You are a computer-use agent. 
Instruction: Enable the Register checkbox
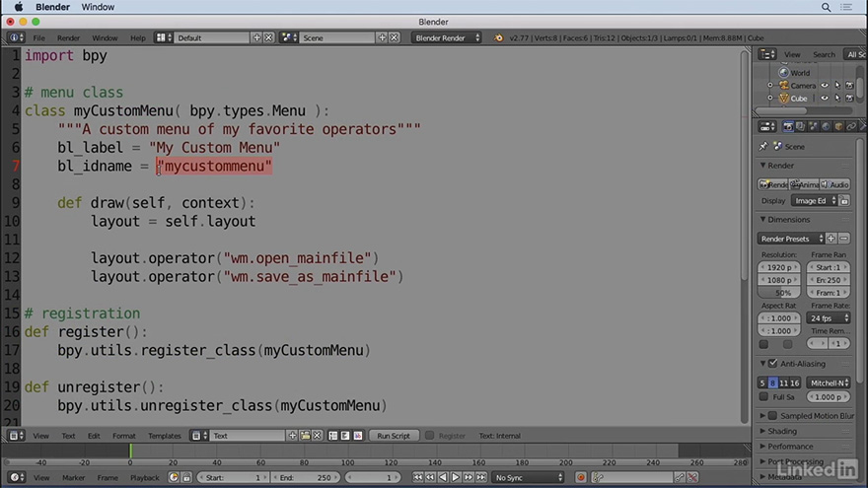(x=430, y=436)
